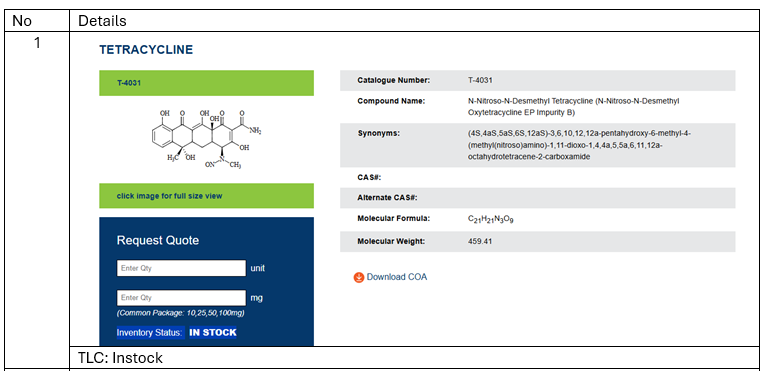Click the Compound Name label
Screen dimensions: 765x371
[x=391, y=102]
